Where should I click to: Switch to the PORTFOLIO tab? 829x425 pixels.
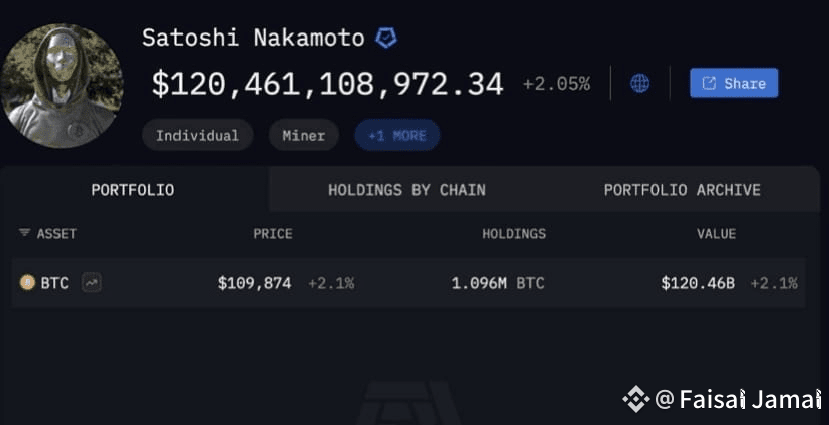pyautogui.click(x=133, y=190)
